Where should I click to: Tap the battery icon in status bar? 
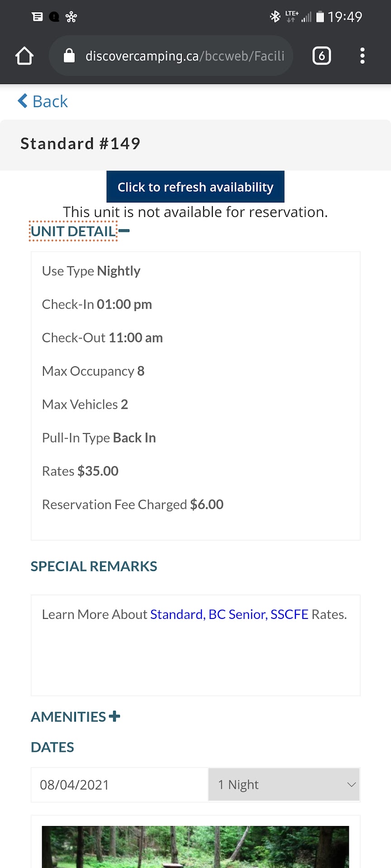(320, 17)
